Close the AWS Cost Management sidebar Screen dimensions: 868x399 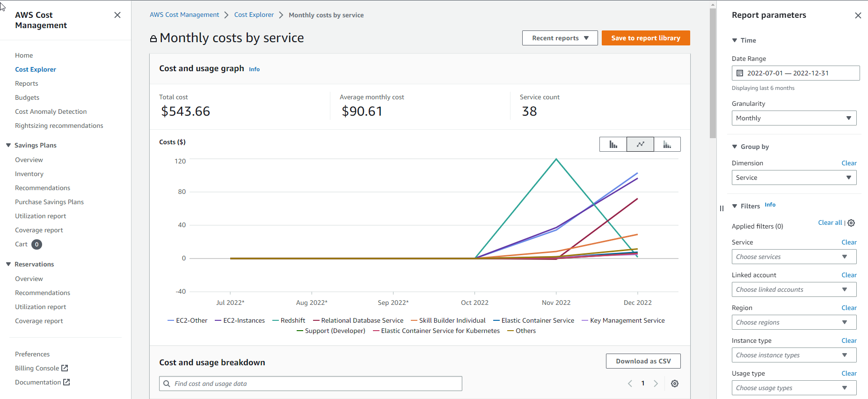coord(117,15)
